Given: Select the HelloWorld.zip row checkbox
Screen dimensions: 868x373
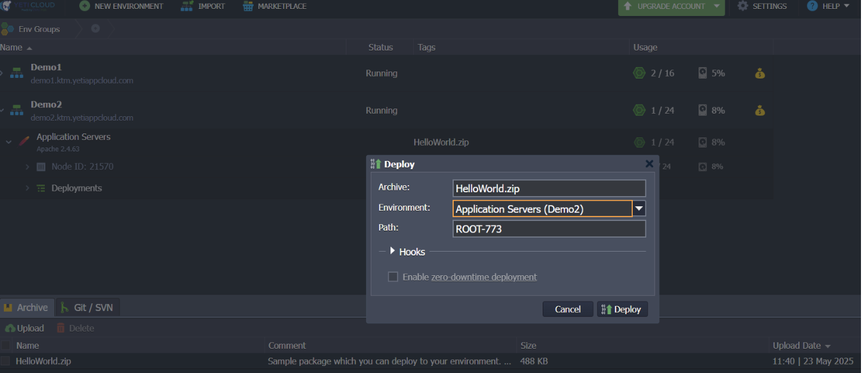Looking at the screenshot, I should (7, 361).
